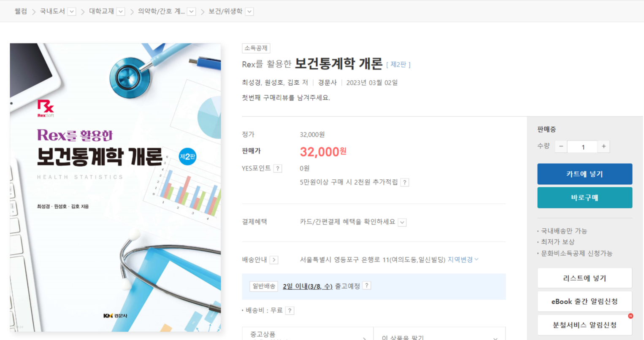Image resolution: width=644 pixels, height=340 pixels.
Task: Click 지역변경 to change delivery area
Action: tap(463, 259)
